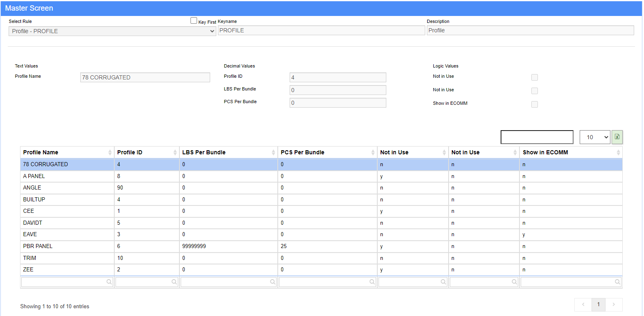Image resolution: width=644 pixels, height=316 pixels.
Task: Check the first Not in Use checkbox
Action: tap(535, 77)
